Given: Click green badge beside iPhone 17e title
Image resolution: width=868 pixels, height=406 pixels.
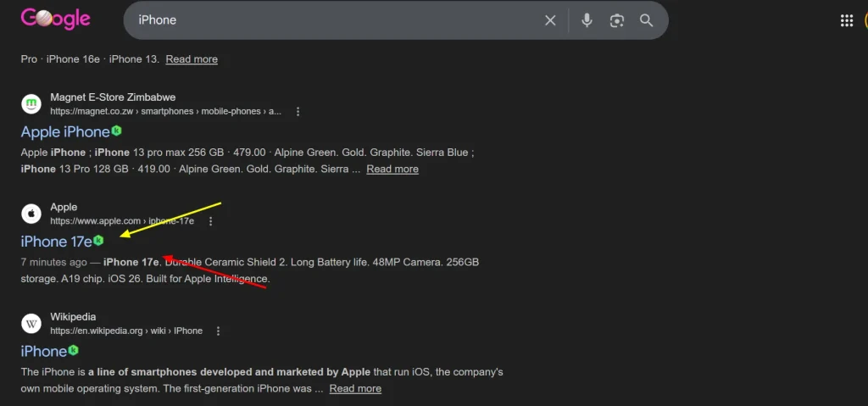Looking at the screenshot, I should click(98, 241).
